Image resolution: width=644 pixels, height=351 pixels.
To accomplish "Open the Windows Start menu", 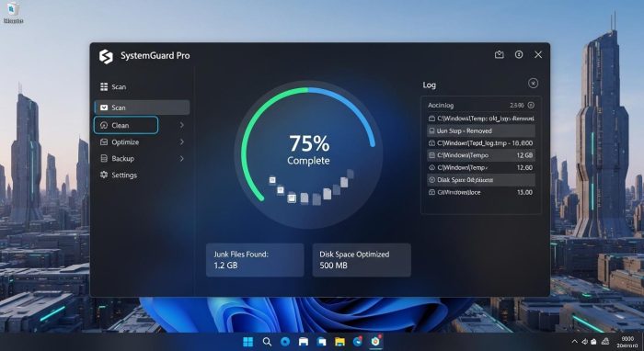I will [x=248, y=342].
